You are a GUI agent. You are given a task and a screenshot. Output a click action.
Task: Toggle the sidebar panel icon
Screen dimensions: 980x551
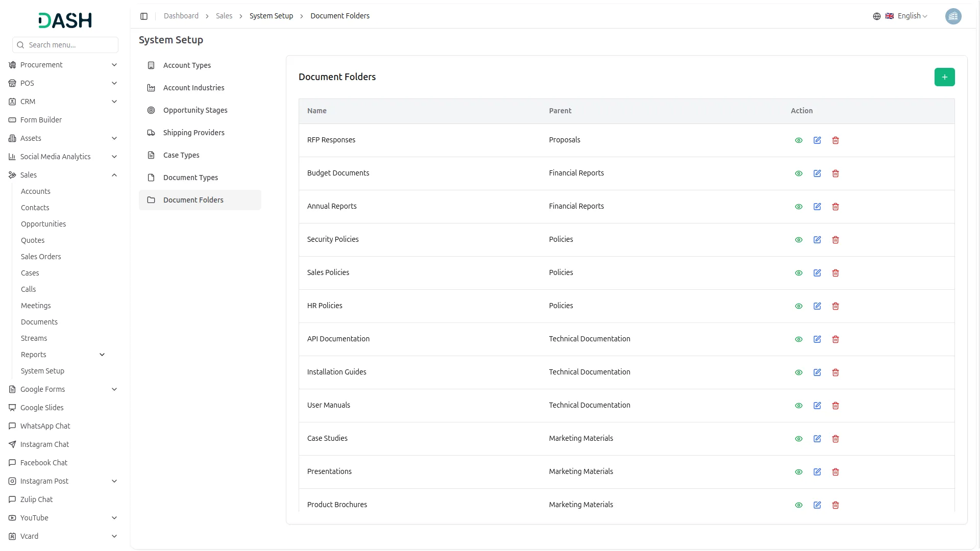[x=144, y=16]
